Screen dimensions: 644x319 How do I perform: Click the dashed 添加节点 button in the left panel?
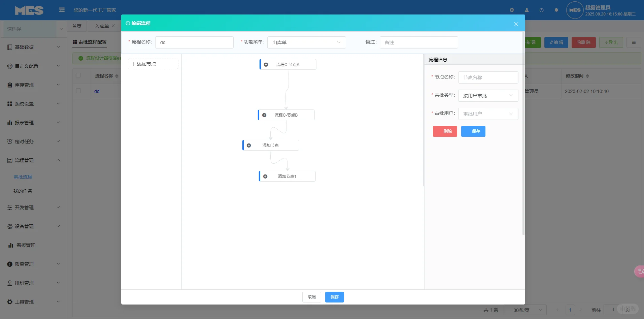(x=153, y=64)
